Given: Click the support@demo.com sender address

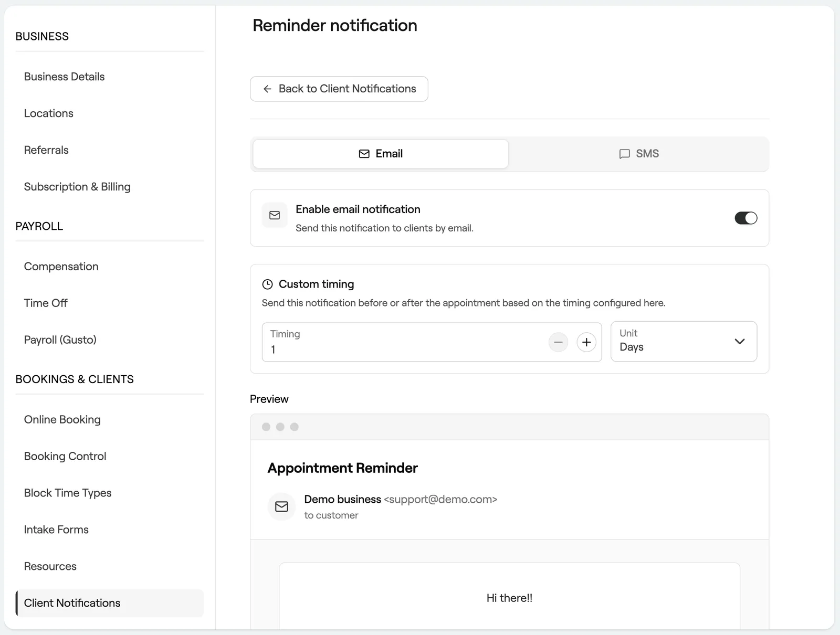Looking at the screenshot, I should 440,500.
